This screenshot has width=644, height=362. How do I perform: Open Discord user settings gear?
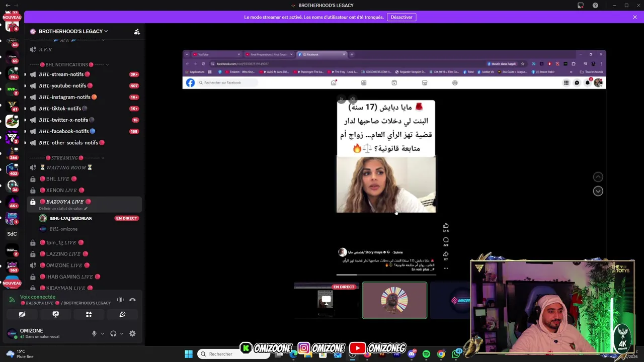[132, 334]
